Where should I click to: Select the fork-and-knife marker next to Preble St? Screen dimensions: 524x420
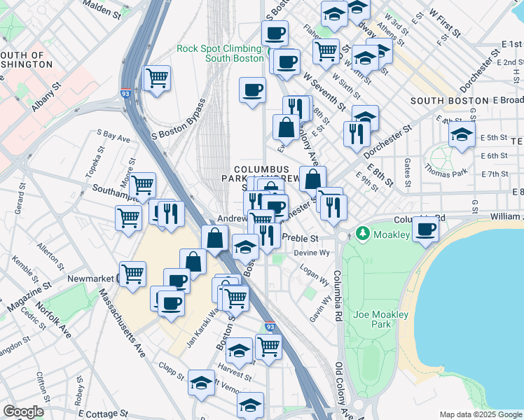267,236
